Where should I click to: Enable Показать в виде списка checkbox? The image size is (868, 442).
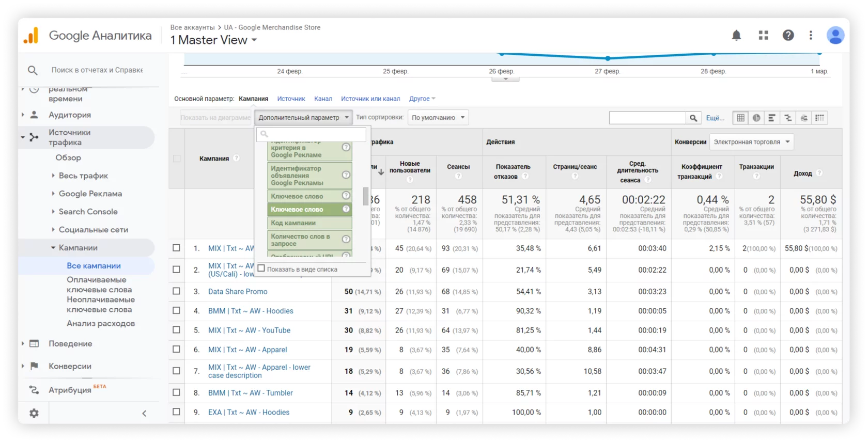(x=261, y=269)
